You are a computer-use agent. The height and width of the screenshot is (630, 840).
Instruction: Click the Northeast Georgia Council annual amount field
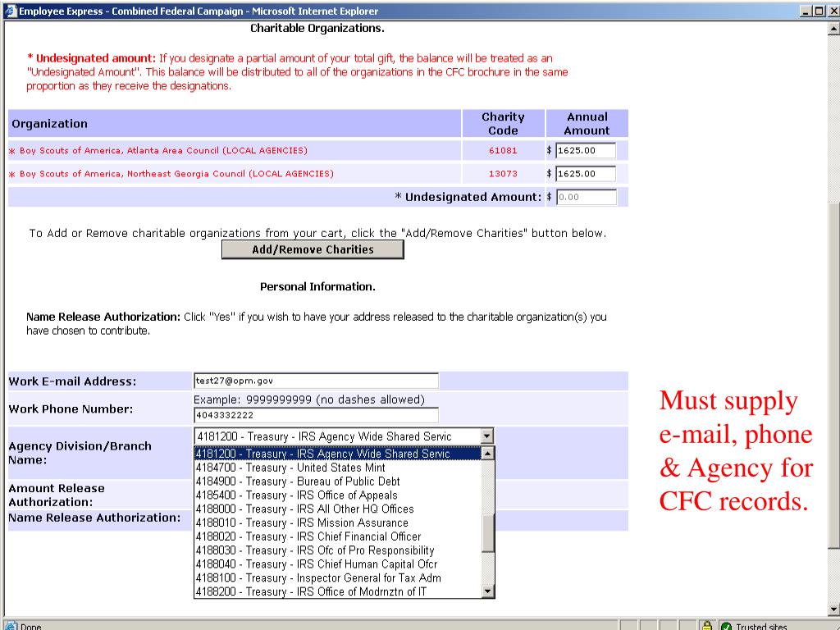(x=586, y=174)
